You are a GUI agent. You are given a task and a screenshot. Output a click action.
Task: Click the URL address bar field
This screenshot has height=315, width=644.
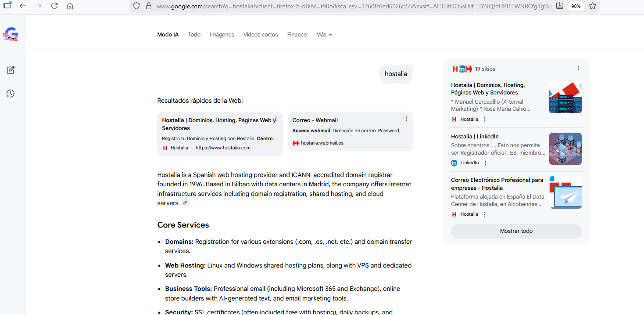tap(351, 6)
